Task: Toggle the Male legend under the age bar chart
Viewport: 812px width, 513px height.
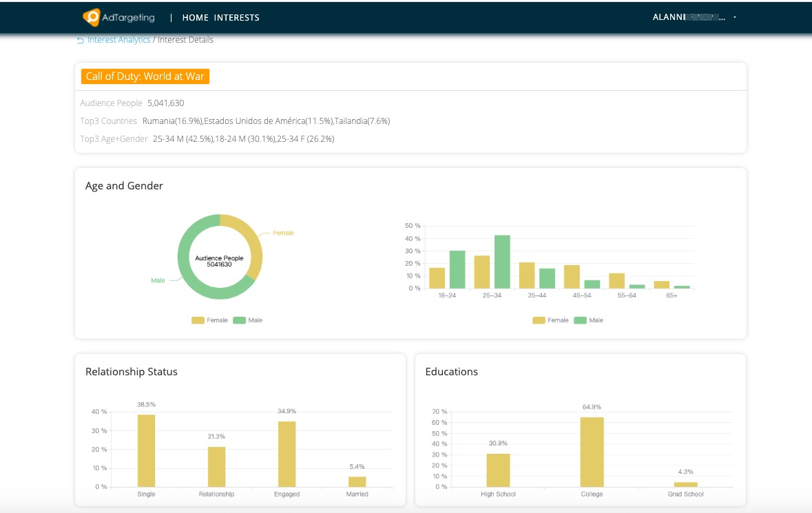Action: point(588,320)
